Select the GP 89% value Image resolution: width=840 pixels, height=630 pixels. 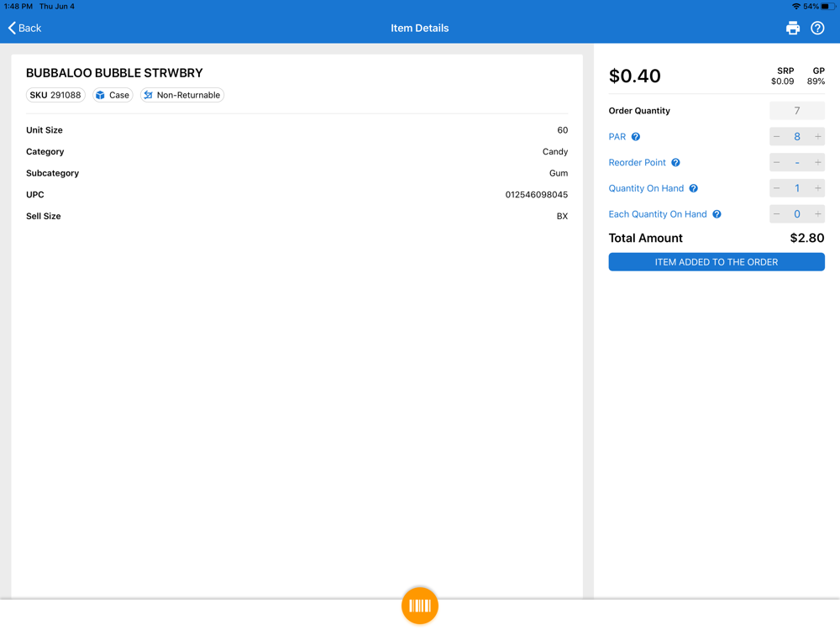coord(816,81)
